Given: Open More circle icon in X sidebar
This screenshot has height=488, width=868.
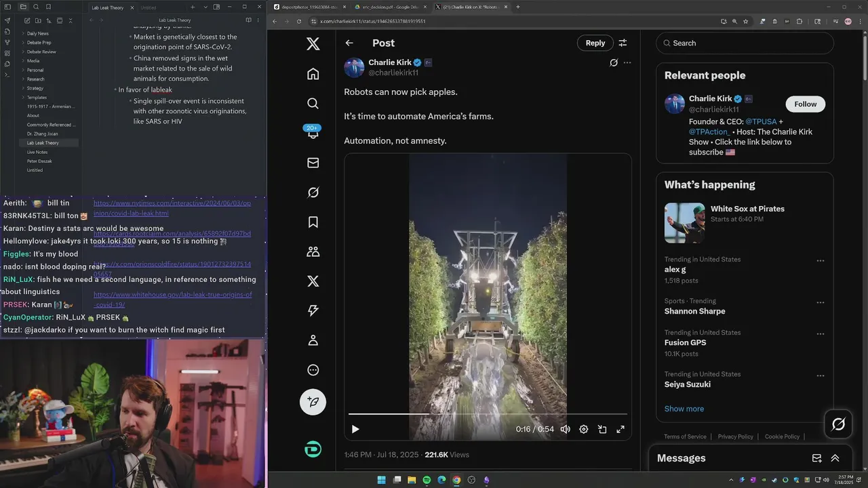Looking at the screenshot, I should (x=313, y=370).
